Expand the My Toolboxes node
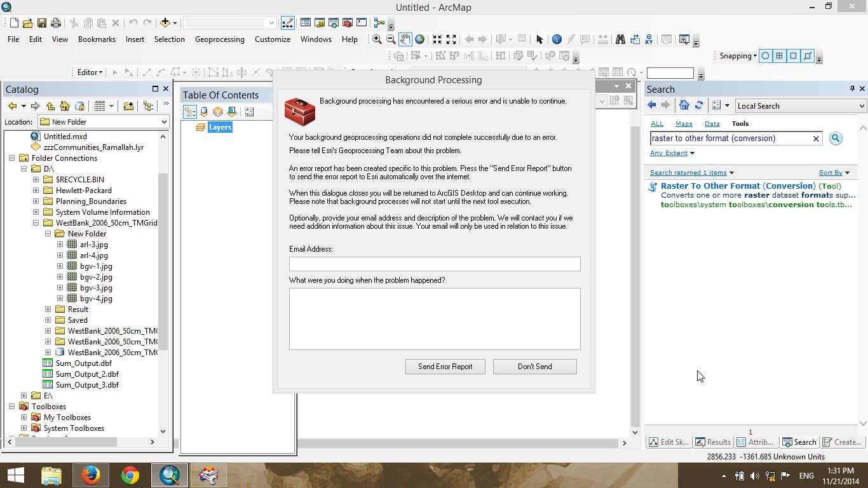This screenshot has height=488, width=868. tap(24, 417)
